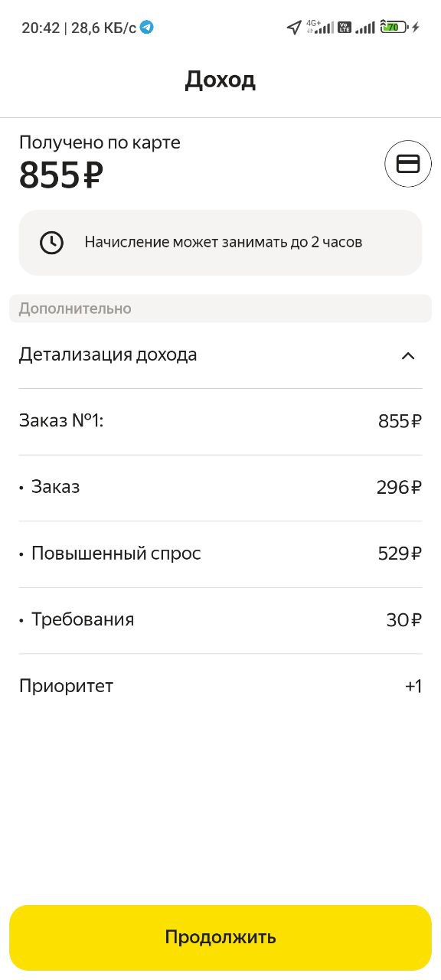
Task: Tap the Получено по карте 855₽ amount
Action: pyautogui.click(x=61, y=175)
